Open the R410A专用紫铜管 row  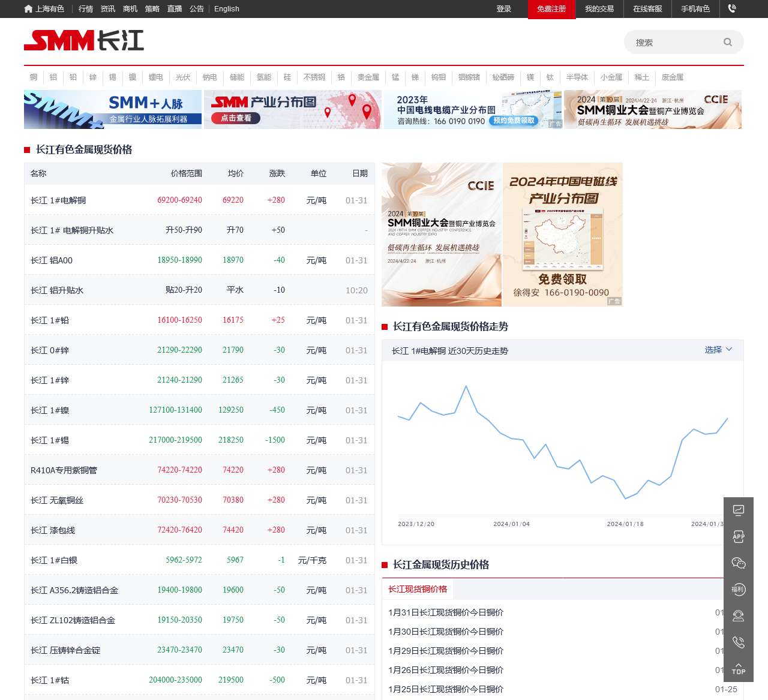point(199,470)
